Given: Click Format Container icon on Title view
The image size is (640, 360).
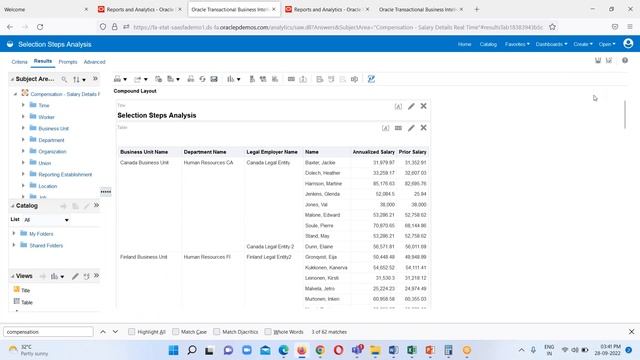Looking at the screenshot, I should [398, 107].
